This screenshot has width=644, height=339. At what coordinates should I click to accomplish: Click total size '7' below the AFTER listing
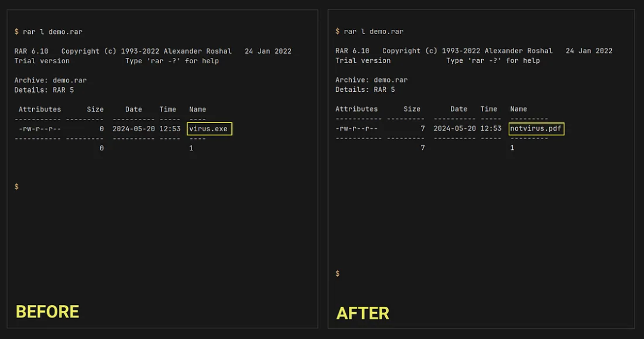[x=423, y=147]
